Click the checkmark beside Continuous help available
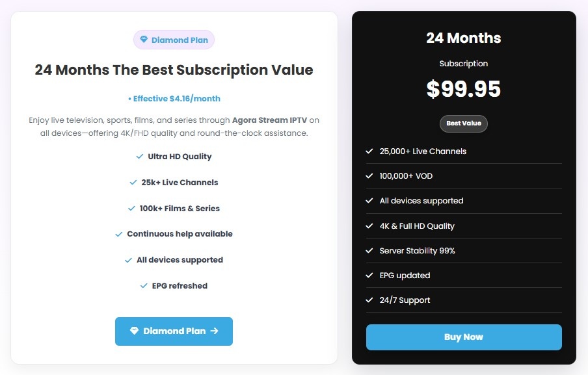 tap(118, 234)
